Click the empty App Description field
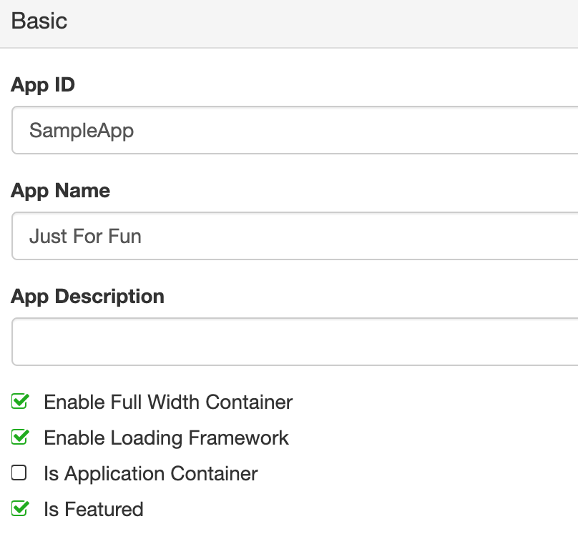Image resolution: width=578 pixels, height=538 pixels. tap(295, 342)
